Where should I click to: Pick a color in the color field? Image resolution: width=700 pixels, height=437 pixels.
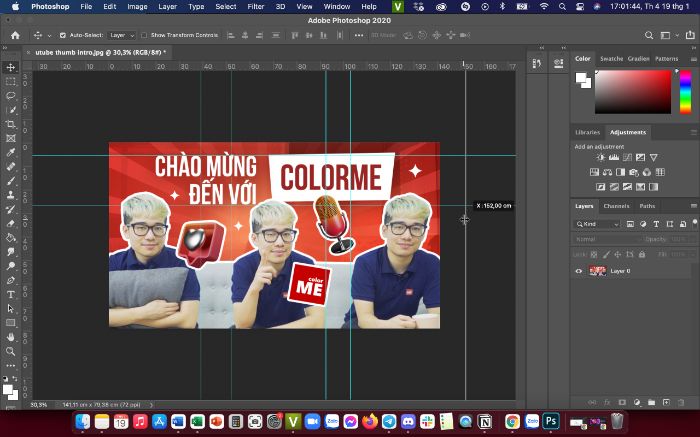[x=633, y=92]
